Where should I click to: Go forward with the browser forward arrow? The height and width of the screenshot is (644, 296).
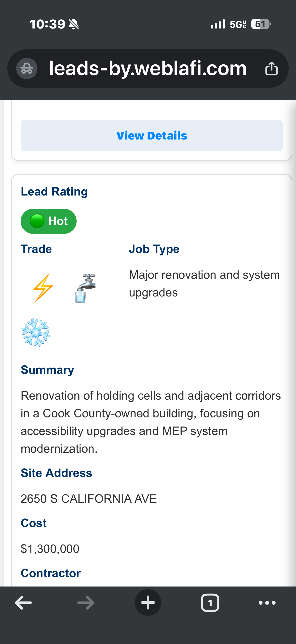point(86,603)
